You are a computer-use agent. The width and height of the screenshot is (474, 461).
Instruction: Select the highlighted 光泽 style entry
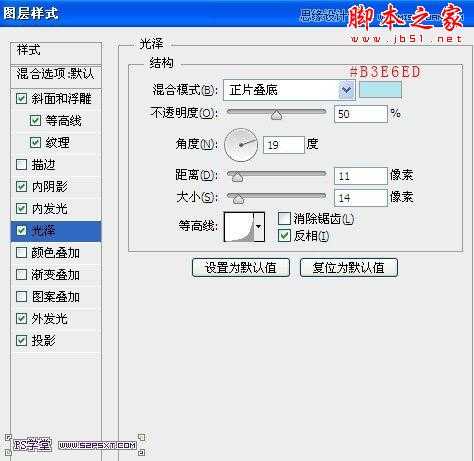56,231
